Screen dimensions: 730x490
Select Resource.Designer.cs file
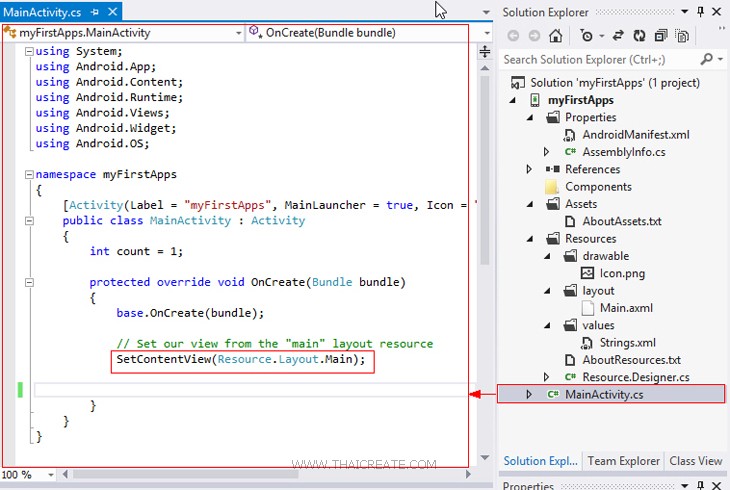(x=635, y=377)
